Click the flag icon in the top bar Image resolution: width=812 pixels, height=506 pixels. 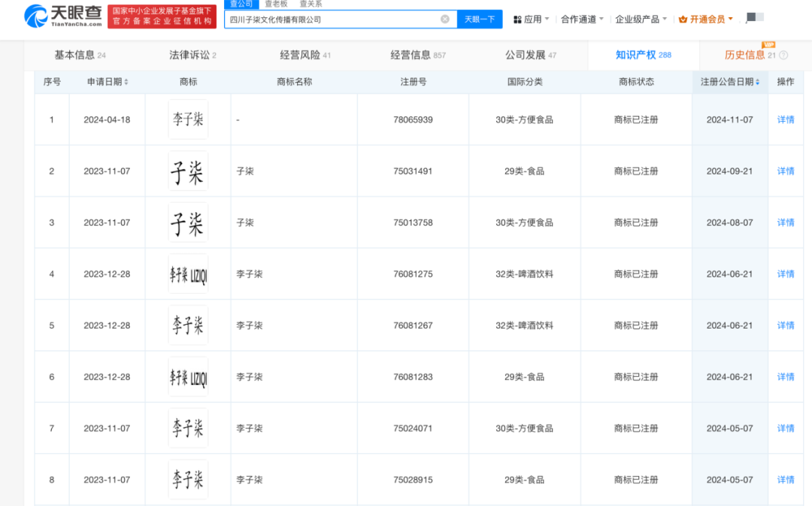(751, 18)
